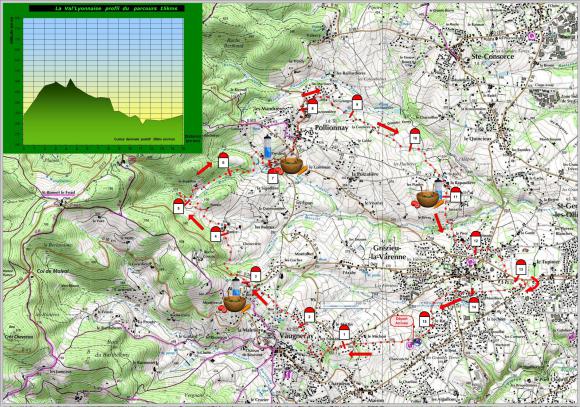Screen dimensions: 580x407
Task: Click the blue start-point icon under Départ Arrivée
Action: tap(418, 342)
